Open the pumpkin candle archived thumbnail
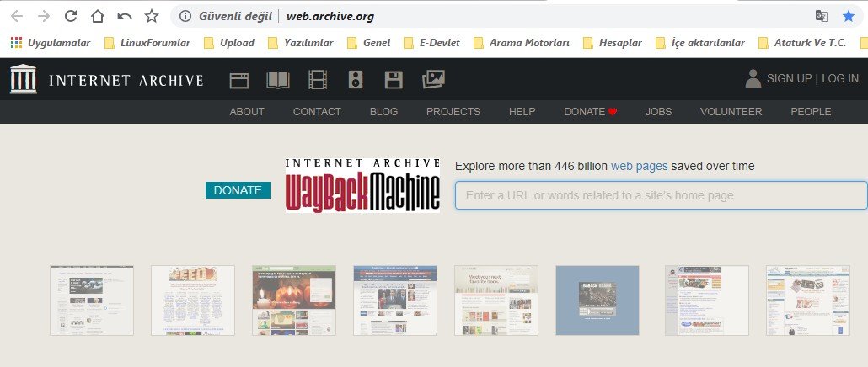 coord(294,301)
